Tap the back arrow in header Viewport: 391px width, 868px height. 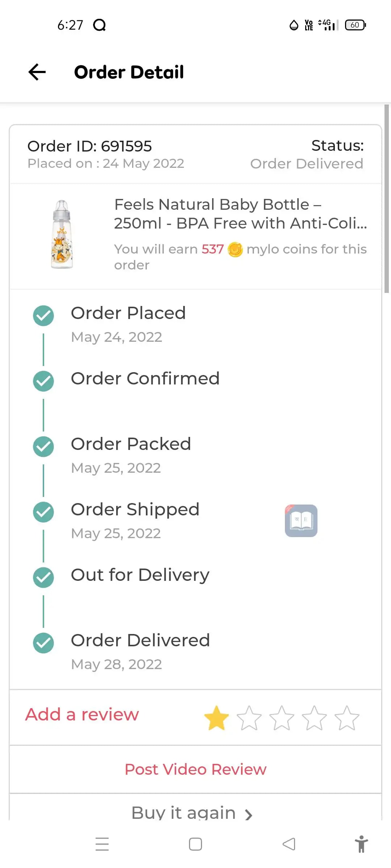click(37, 72)
